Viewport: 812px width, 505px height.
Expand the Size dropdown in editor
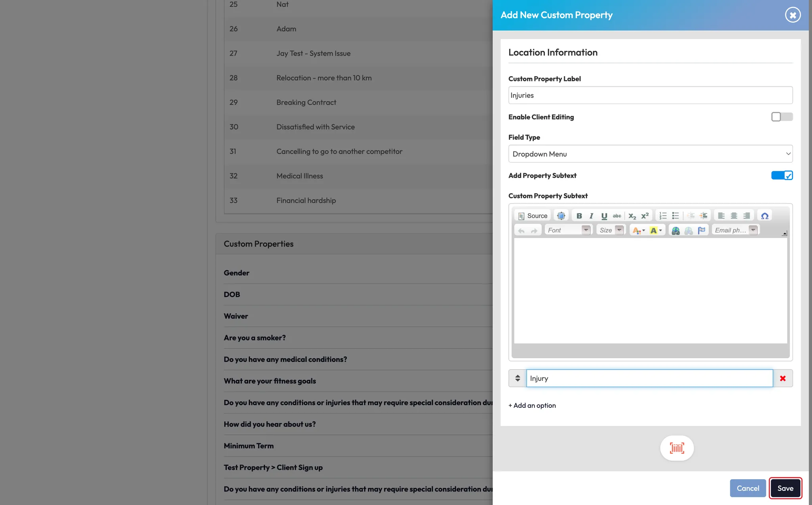(x=611, y=230)
